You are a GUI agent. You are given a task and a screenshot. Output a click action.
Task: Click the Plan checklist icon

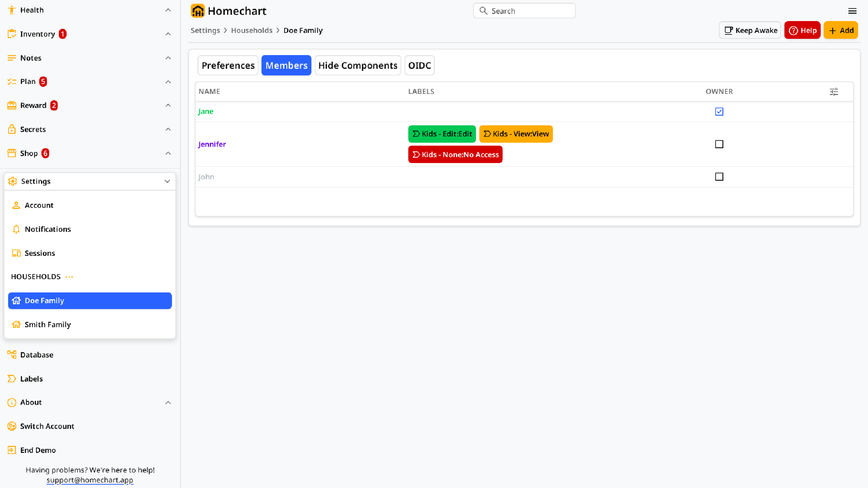12,82
